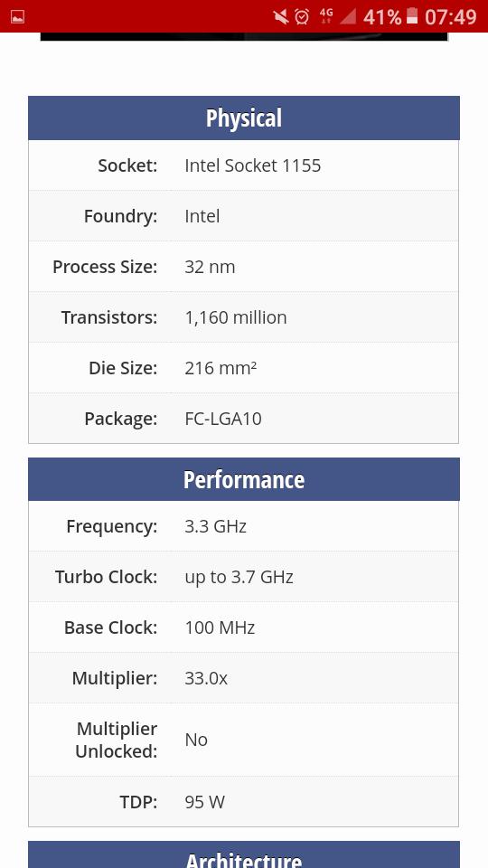Select the Physical section header
The image size is (488, 868).
point(243,118)
